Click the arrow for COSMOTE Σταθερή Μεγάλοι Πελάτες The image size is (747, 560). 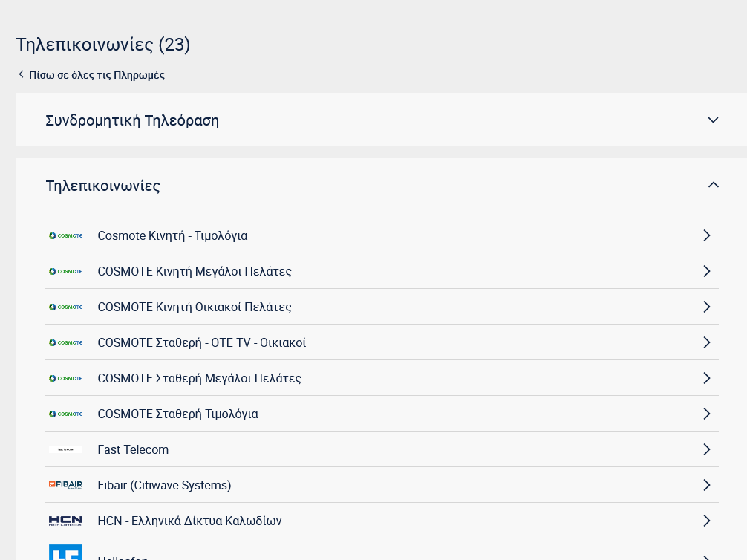click(x=707, y=379)
